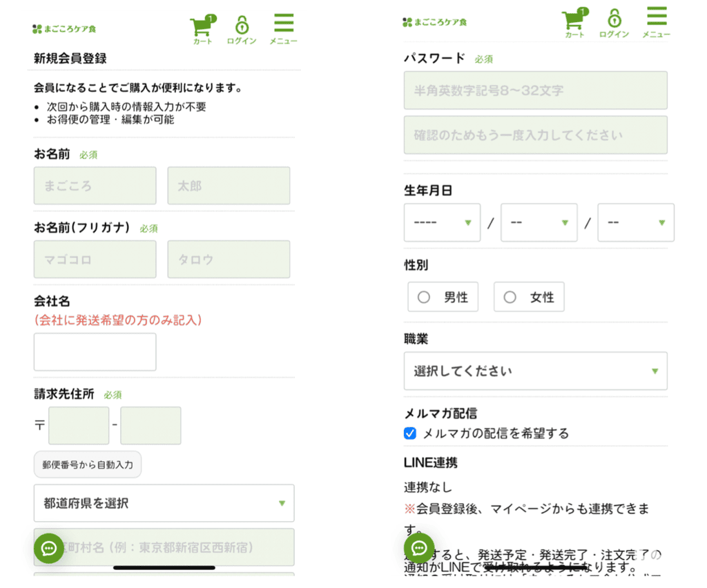Image resolution: width=707 pixels, height=588 pixels.
Task: Open the chat bubble icon bottom left
Action: coord(48,550)
